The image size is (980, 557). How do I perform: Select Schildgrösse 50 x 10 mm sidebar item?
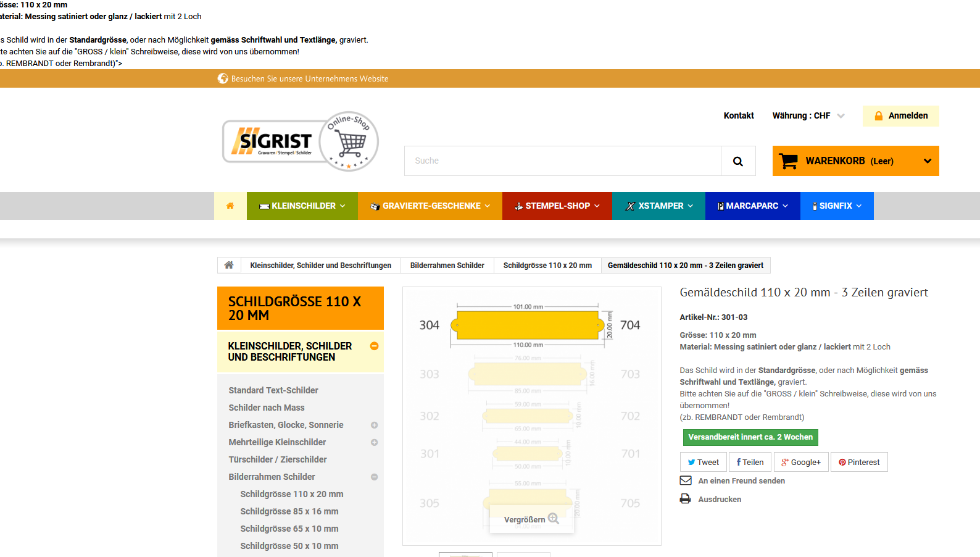[x=289, y=546]
